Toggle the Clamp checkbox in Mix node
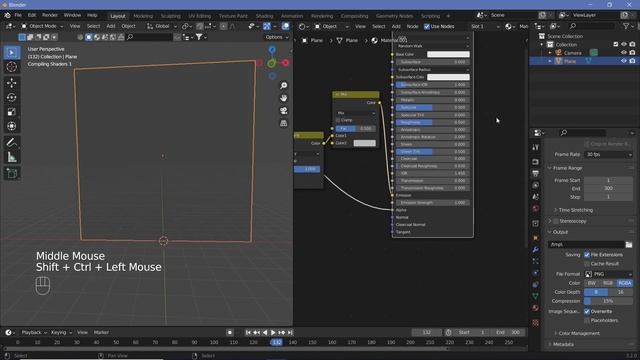This screenshot has height=360, width=640. click(338, 120)
